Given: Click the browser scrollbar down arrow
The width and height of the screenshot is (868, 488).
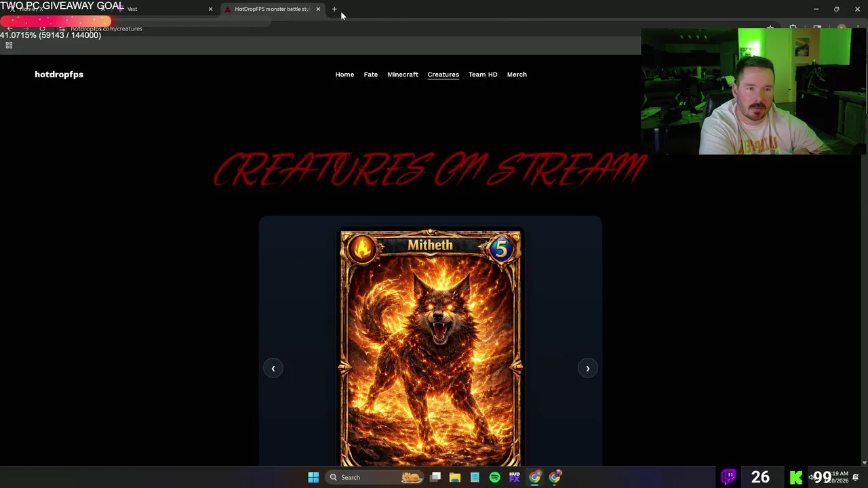Looking at the screenshot, I should tap(864, 463).
